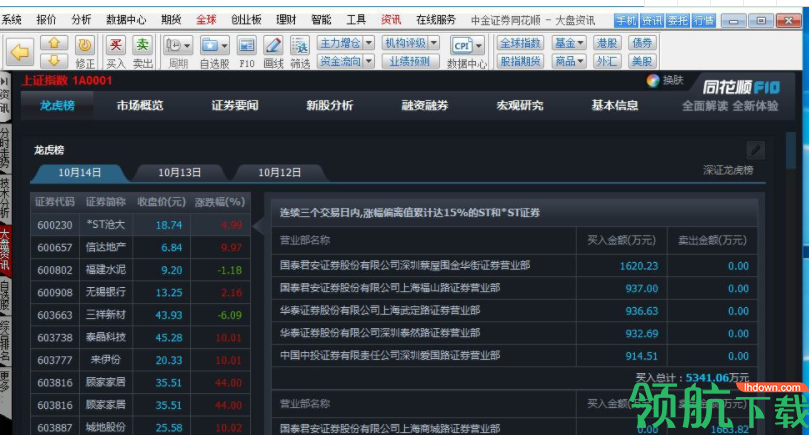
Task: Expand the 自选股 dropdown arrow
Action: pyautogui.click(x=224, y=46)
